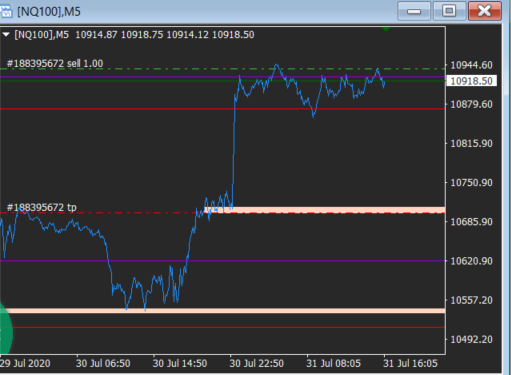Minimize the NQ100 chart window

[414, 11]
